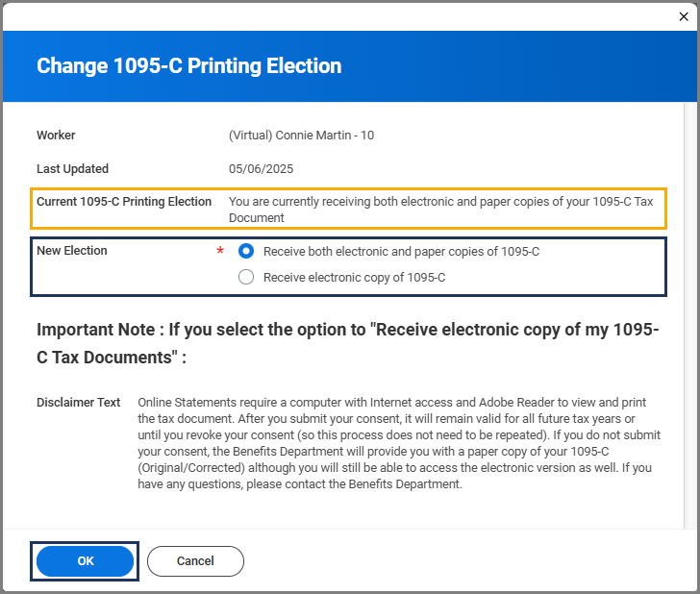Choose the 'Receive electronic copy of 1095-C' radio button
This screenshot has width=700, height=594.
[x=246, y=278]
